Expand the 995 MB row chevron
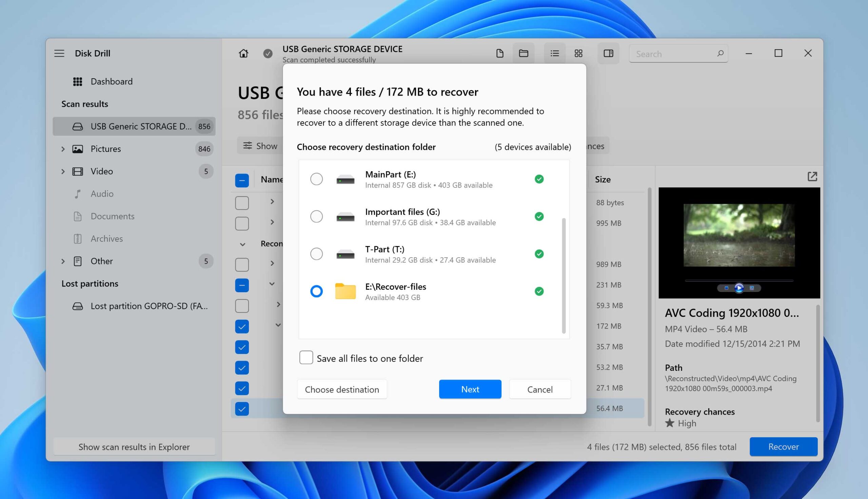 (x=272, y=222)
